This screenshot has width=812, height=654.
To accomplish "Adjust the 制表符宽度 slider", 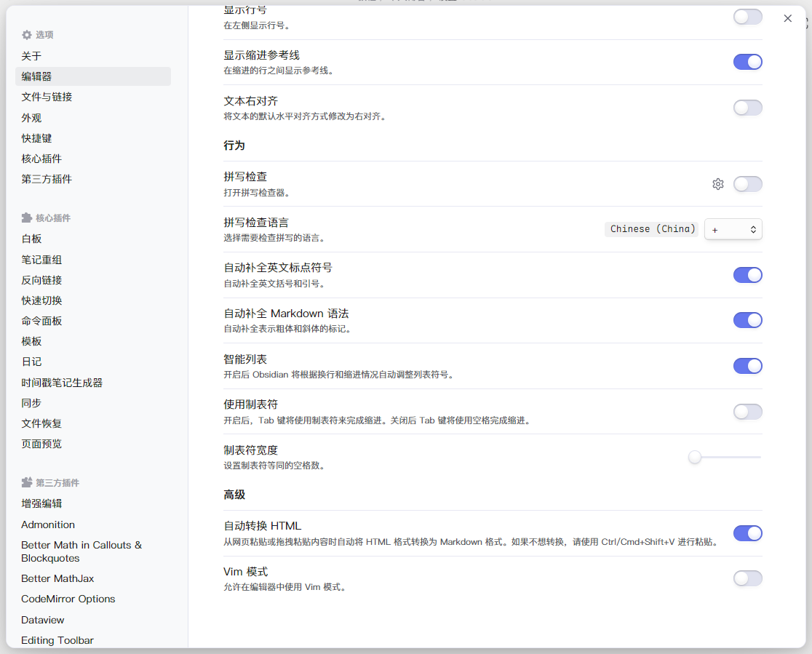I will click(695, 457).
